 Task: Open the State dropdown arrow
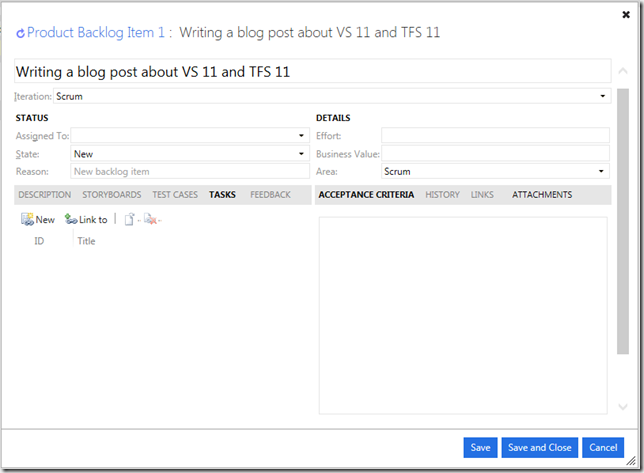click(x=301, y=154)
